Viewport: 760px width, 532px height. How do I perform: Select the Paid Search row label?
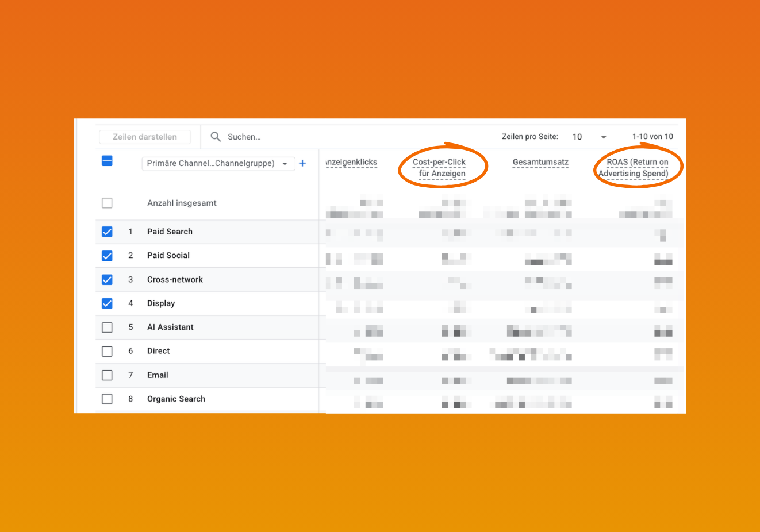[170, 232]
